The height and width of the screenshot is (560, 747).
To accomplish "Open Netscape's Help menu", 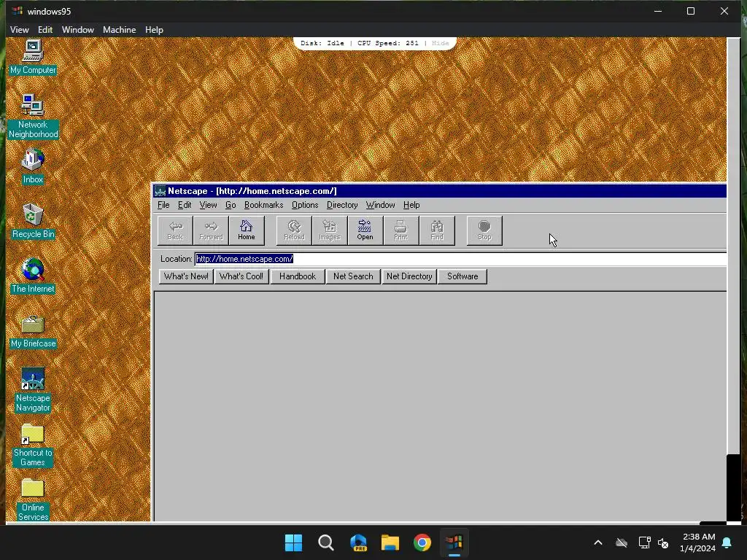I will (x=411, y=205).
